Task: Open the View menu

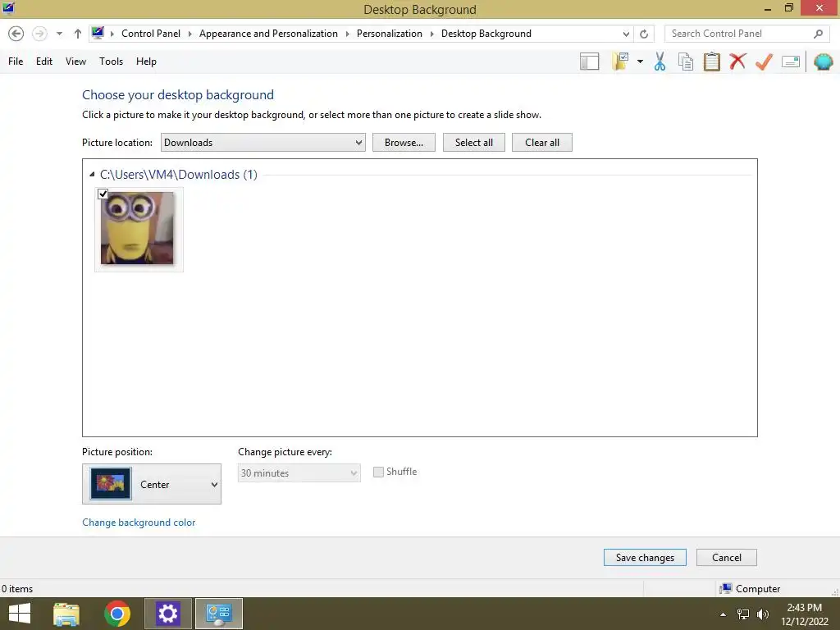Action: pyautogui.click(x=75, y=62)
